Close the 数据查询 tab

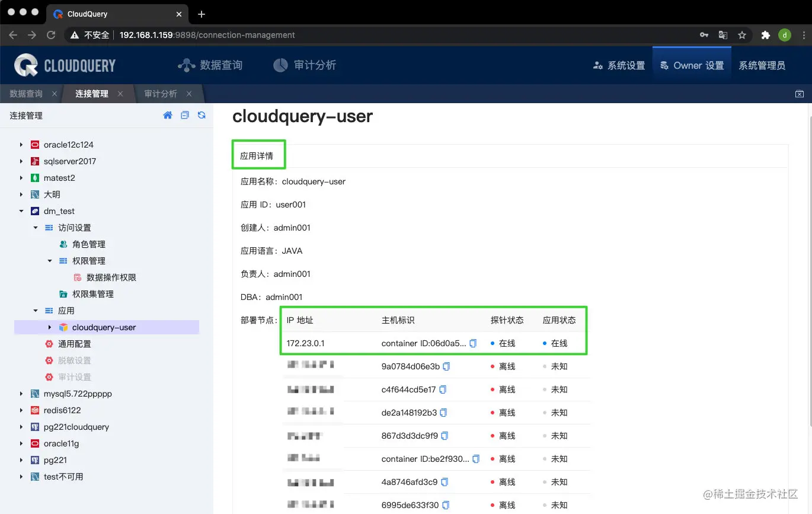[55, 94]
